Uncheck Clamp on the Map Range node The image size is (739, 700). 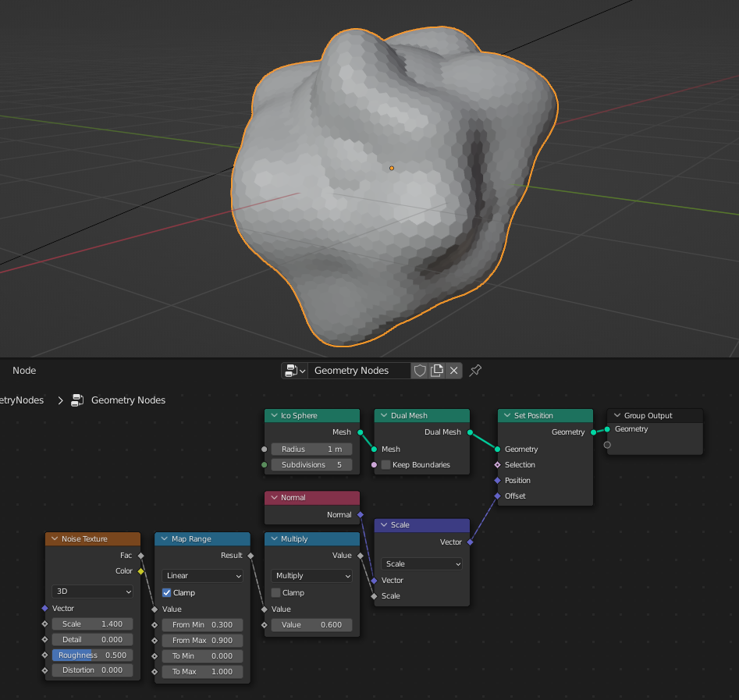(166, 592)
